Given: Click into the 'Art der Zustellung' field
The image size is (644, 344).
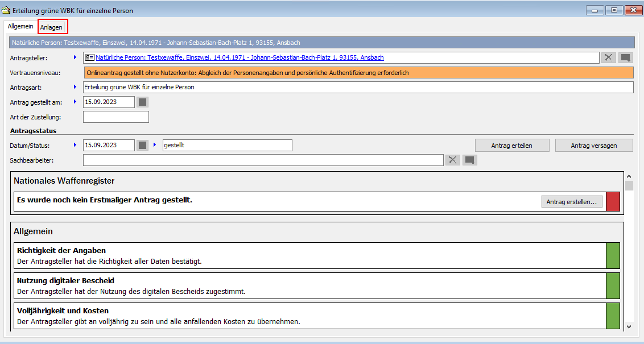Looking at the screenshot, I should pyautogui.click(x=116, y=117).
